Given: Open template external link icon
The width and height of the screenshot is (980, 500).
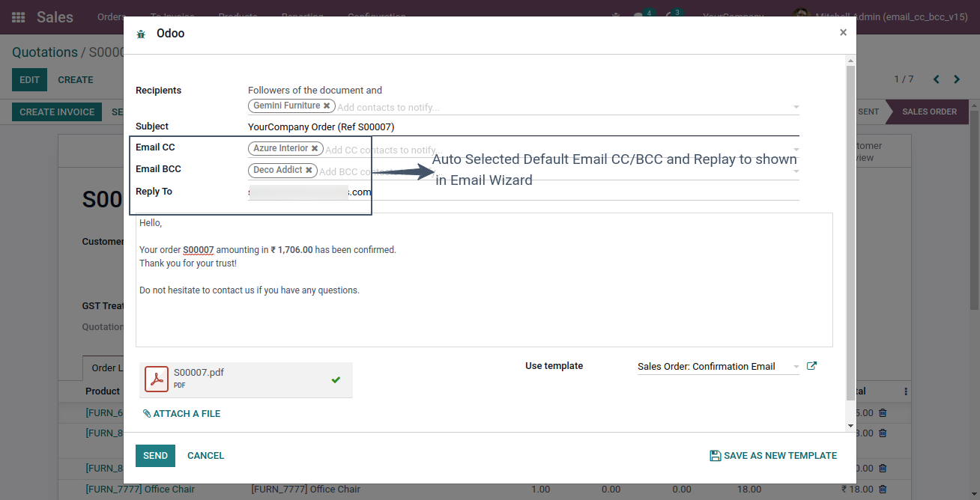Looking at the screenshot, I should pos(811,366).
